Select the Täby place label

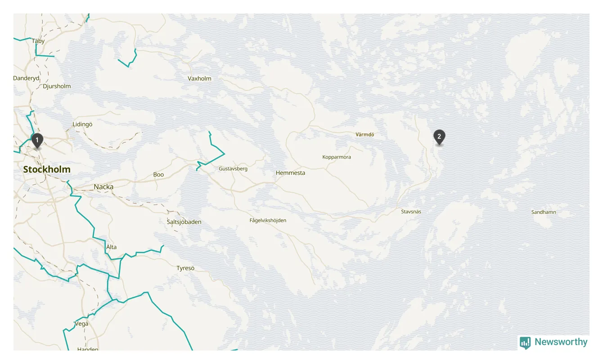pos(38,41)
